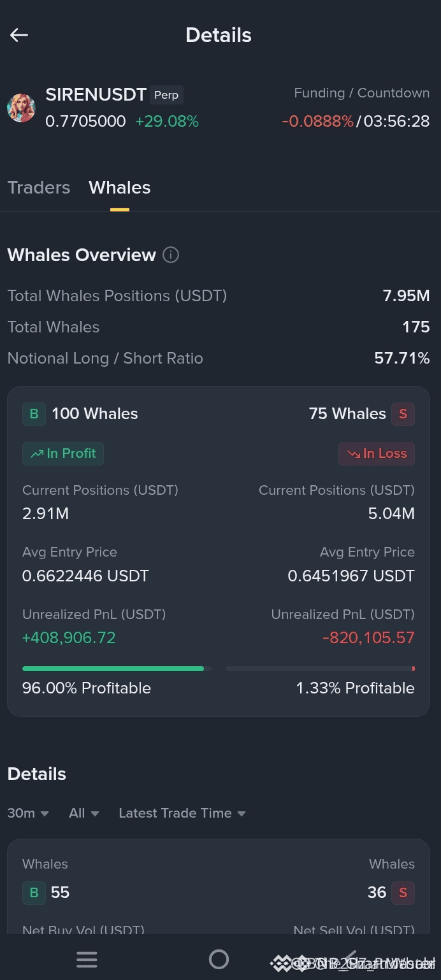
Task: Select the In Profit trend badge
Action: pyautogui.click(x=63, y=453)
